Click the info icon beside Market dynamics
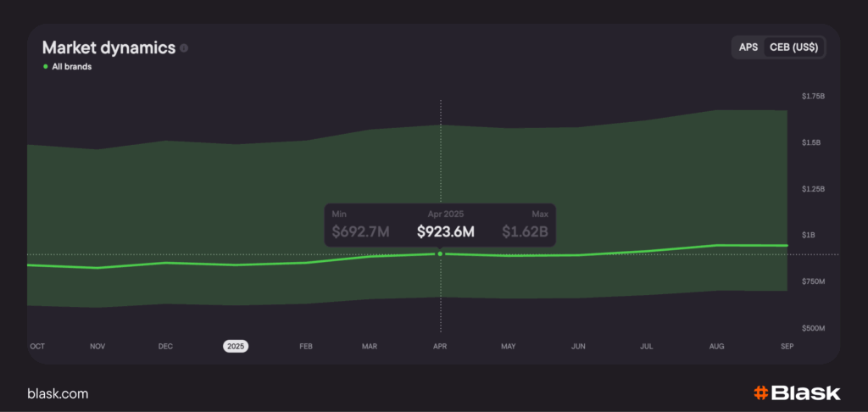868x412 pixels. [184, 48]
